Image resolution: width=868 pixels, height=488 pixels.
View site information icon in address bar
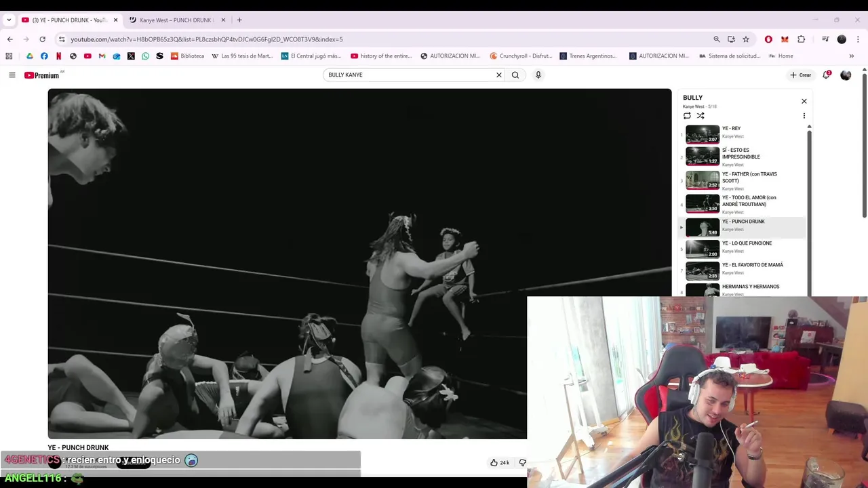pos(62,39)
